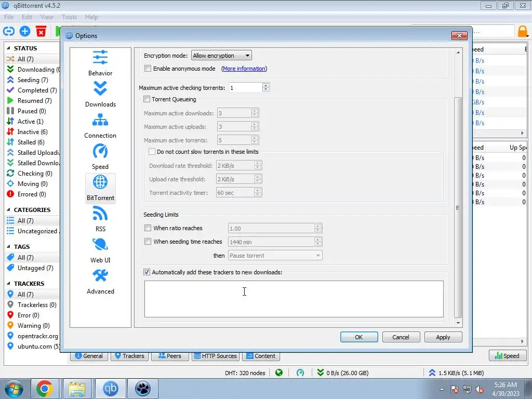Open then Pause torrent dropdown
This screenshot has width=532, height=399.
pyautogui.click(x=275, y=256)
